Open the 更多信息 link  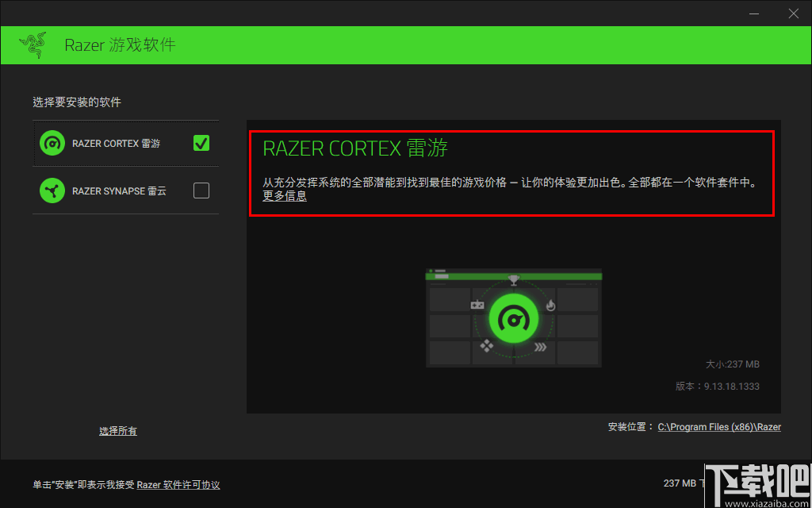point(284,197)
